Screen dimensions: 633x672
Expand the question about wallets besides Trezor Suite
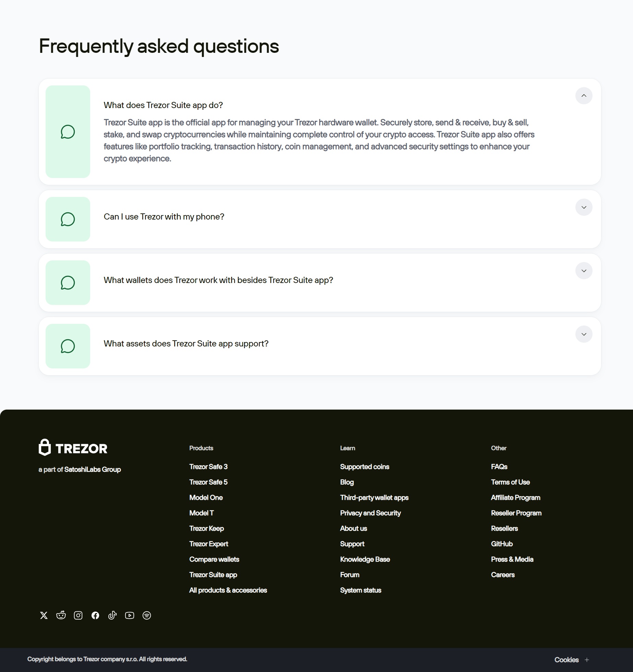(584, 271)
